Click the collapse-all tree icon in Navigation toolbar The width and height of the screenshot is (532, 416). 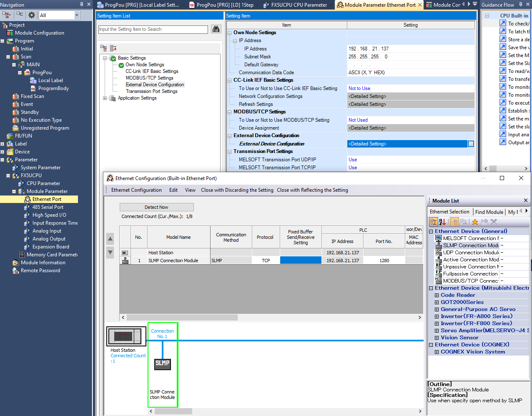[20, 15]
